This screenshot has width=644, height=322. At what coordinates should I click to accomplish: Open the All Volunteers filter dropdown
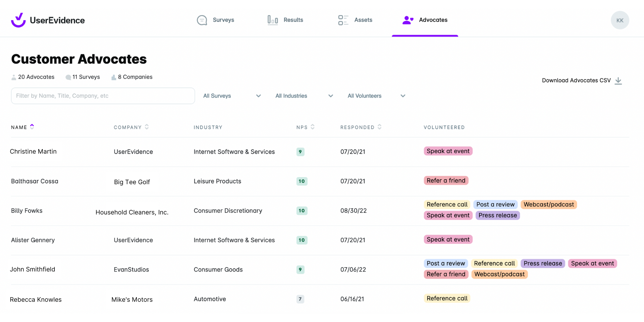376,96
